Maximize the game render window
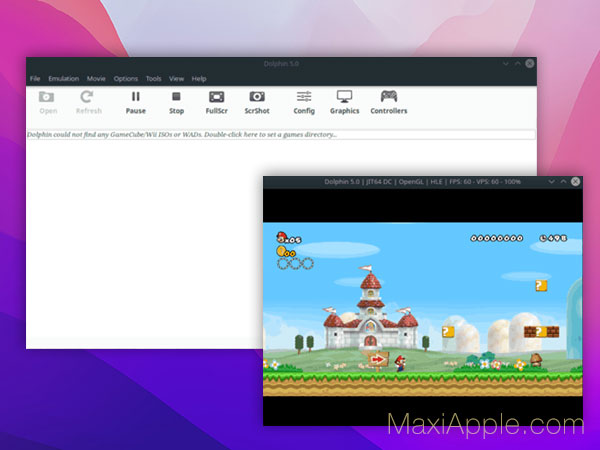The image size is (600, 450). [x=564, y=181]
